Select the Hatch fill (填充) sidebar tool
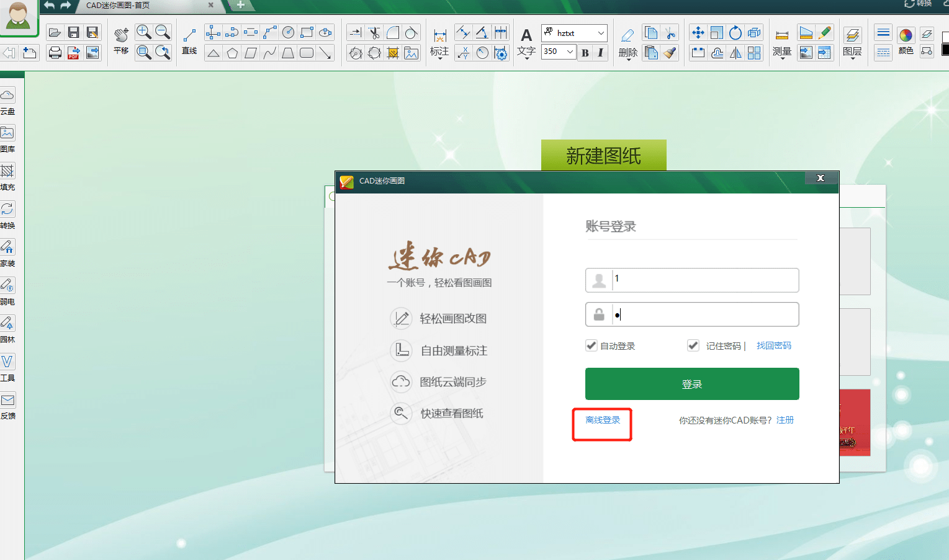The image size is (949, 560). coord(7,177)
